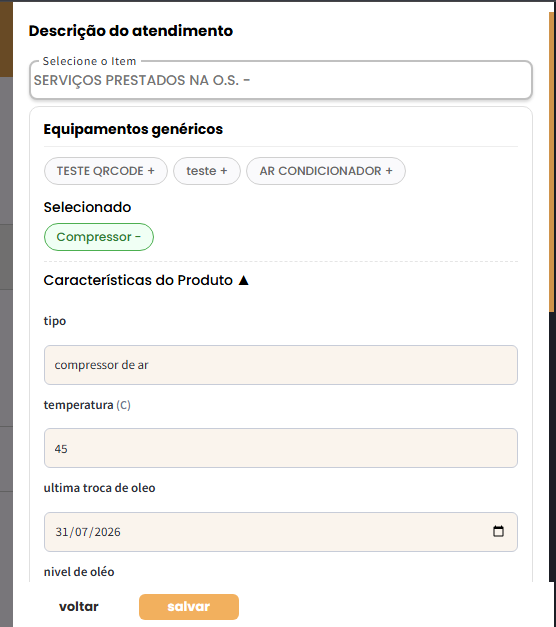Add the teste equipment chip
This screenshot has width=556, height=627.
point(207,171)
